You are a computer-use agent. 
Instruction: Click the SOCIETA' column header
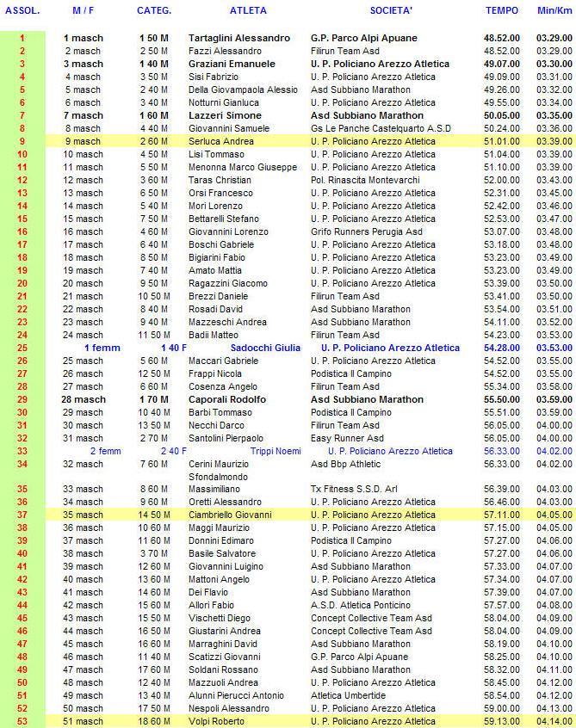(391, 11)
